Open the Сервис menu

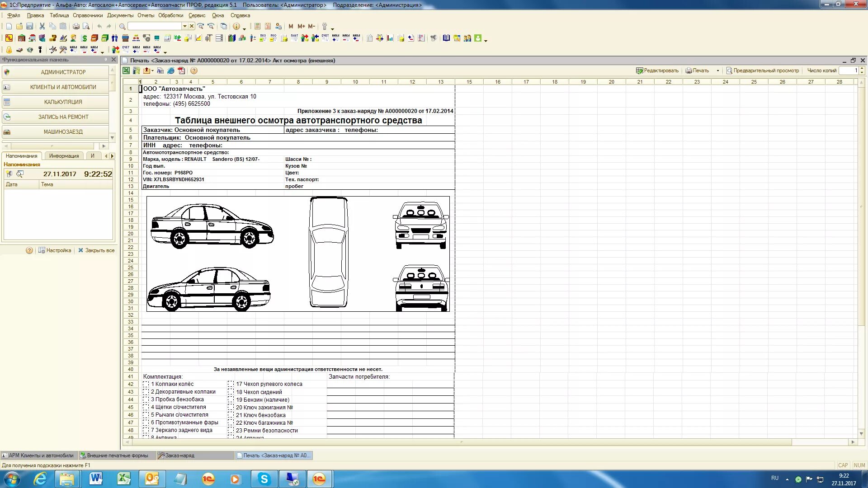tap(197, 15)
